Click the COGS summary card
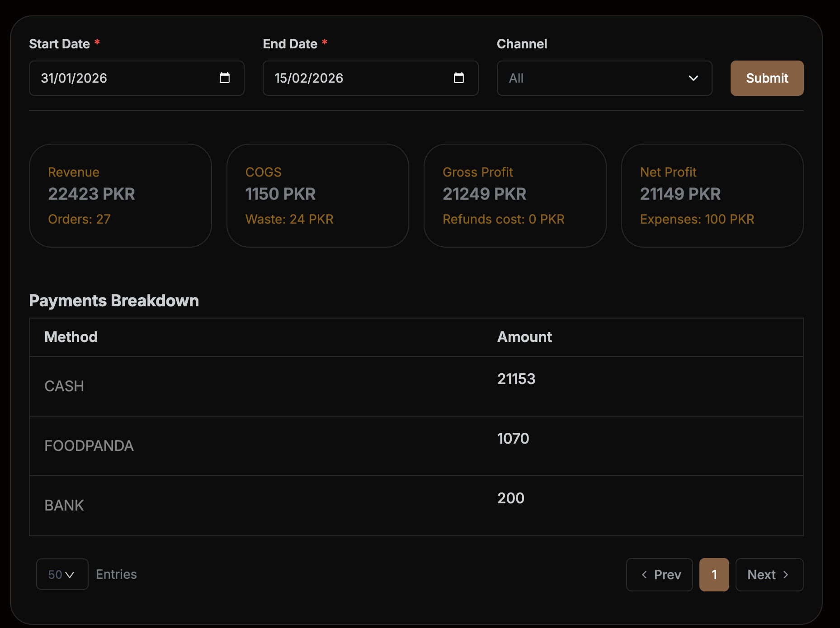This screenshot has height=628, width=840. point(317,196)
